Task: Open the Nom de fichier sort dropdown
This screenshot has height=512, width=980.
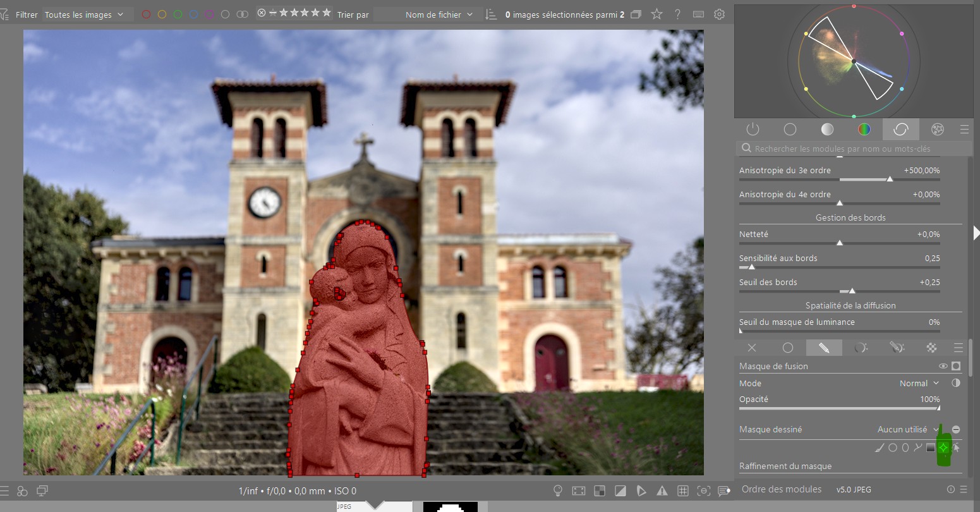Action: (439, 15)
